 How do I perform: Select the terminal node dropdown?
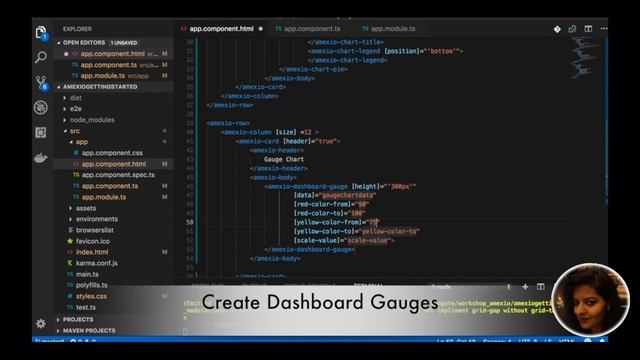[x=471, y=287]
